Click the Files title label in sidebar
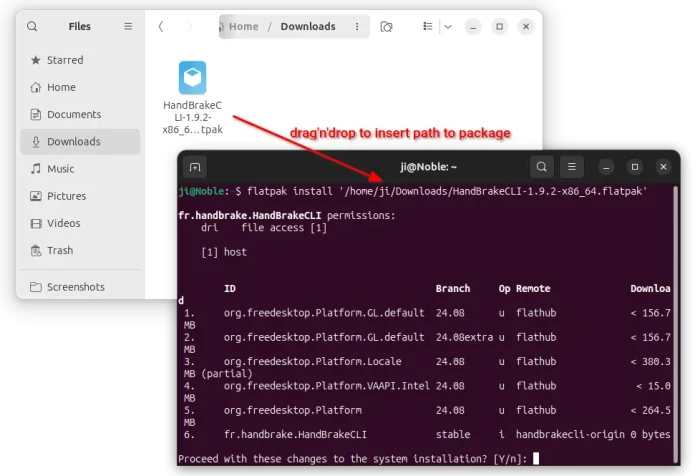The image size is (700, 476). click(79, 27)
